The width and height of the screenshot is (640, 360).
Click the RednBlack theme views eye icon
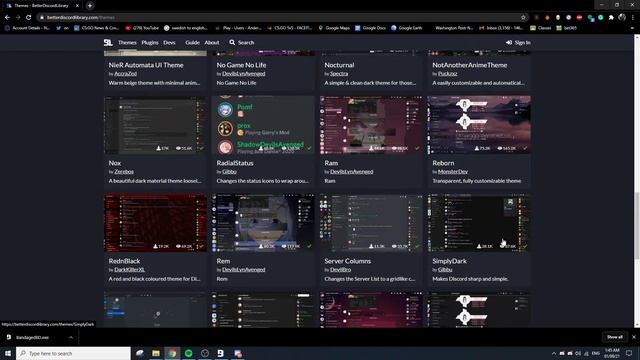tap(178, 246)
